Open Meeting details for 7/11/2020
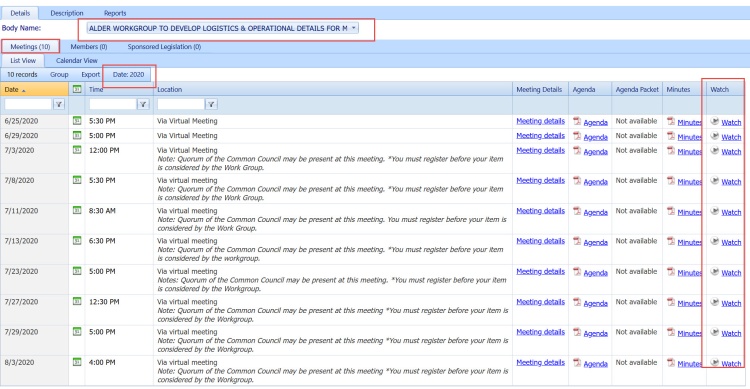Image resolution: width=750 pixels, height=389 pixels. [540, 211]
